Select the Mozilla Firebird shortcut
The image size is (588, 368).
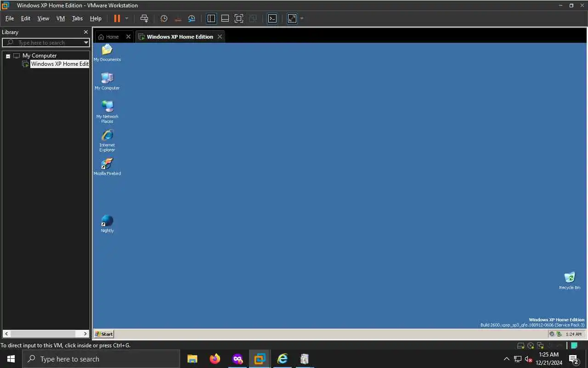[107, 167]
